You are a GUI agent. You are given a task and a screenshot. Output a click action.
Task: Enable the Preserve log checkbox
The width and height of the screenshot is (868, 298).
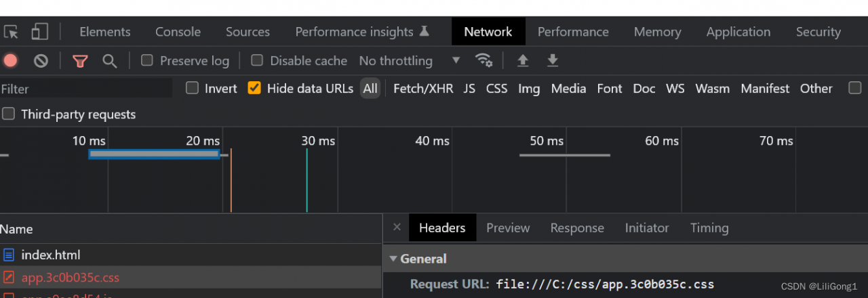(x=146, y=60)
